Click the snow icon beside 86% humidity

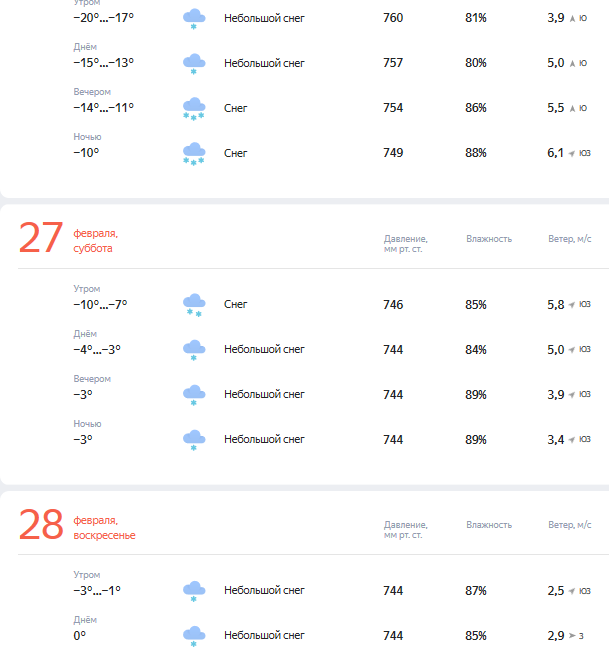pos(194,109)
